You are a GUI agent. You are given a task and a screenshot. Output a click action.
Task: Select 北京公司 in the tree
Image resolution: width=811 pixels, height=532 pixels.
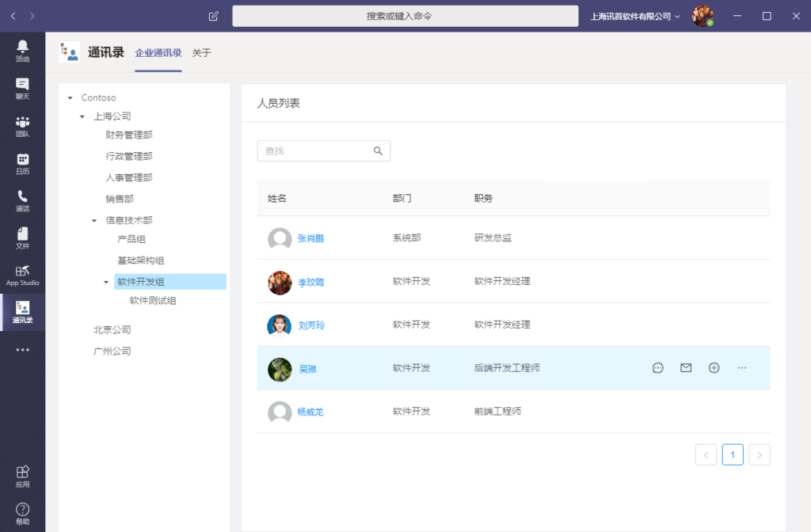tap(112, 330)
